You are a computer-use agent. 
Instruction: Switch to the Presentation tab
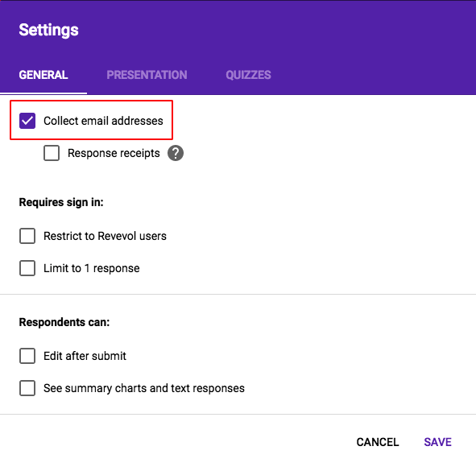[147, 75]
